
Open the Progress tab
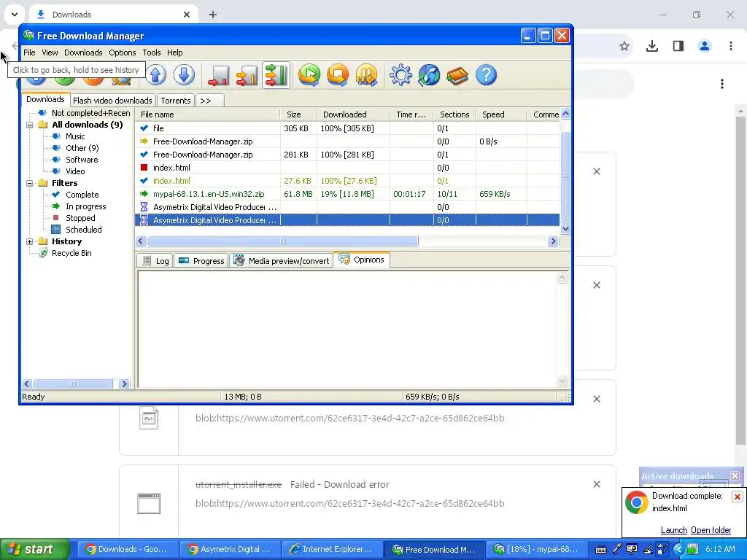[x=201, y=261]
